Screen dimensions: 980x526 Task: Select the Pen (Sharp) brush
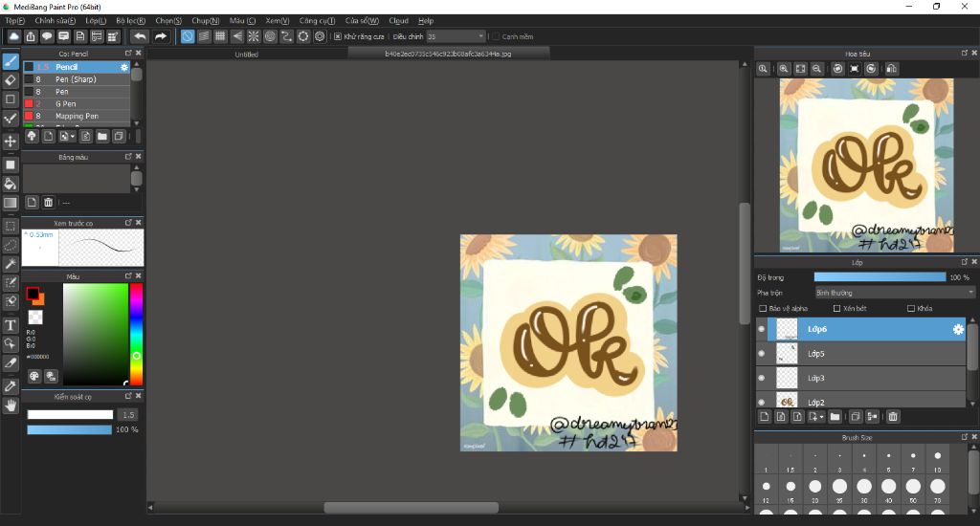pos(77,79)
